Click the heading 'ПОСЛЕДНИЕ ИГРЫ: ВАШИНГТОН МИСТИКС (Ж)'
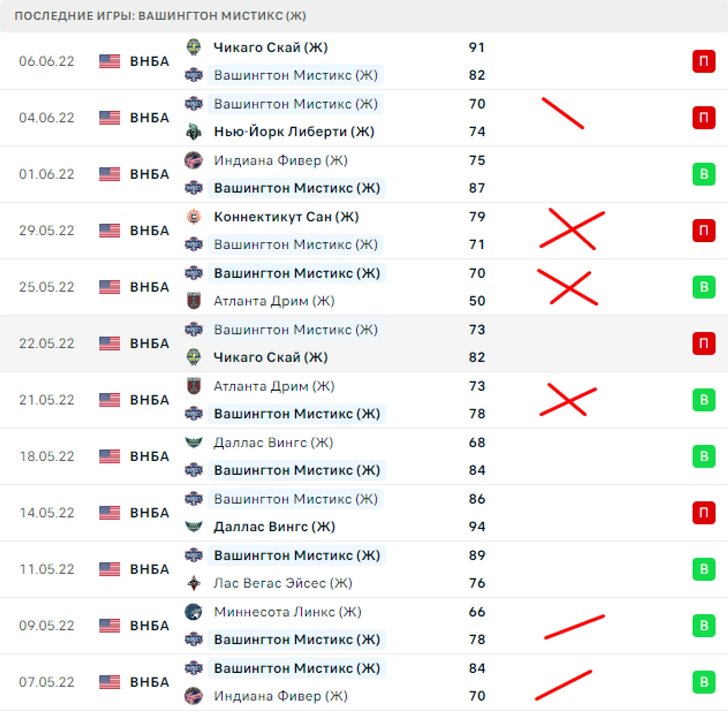Image resolution: width=728 pixels, height=714 pixels. click(160, 16)
